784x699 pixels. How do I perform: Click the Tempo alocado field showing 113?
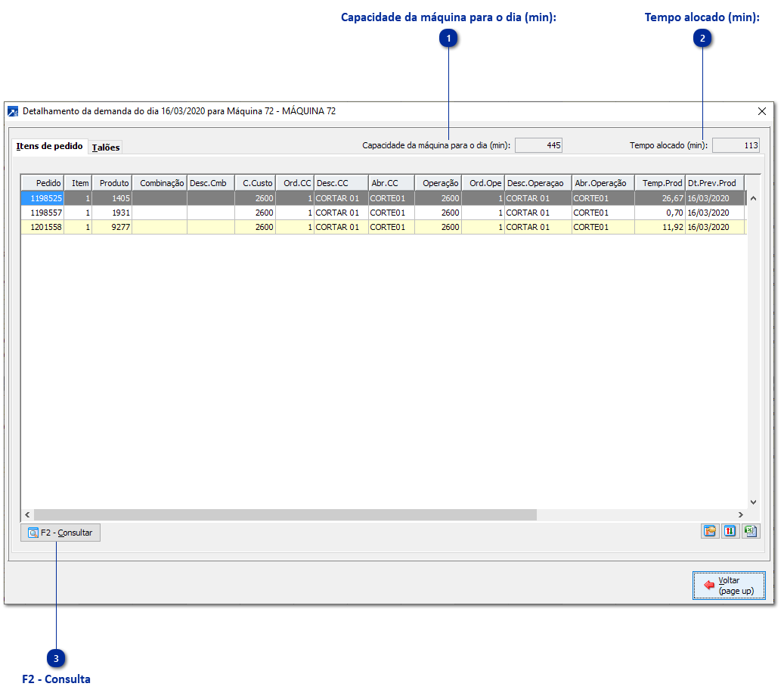coord(736,145)
